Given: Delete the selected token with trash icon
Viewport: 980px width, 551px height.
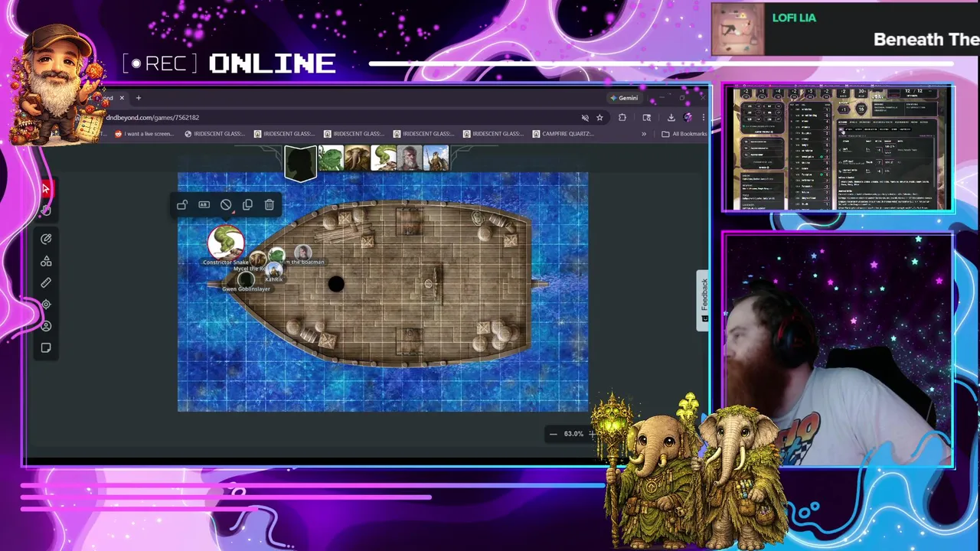Looking at the screenshot, I should tap(269, 205).
